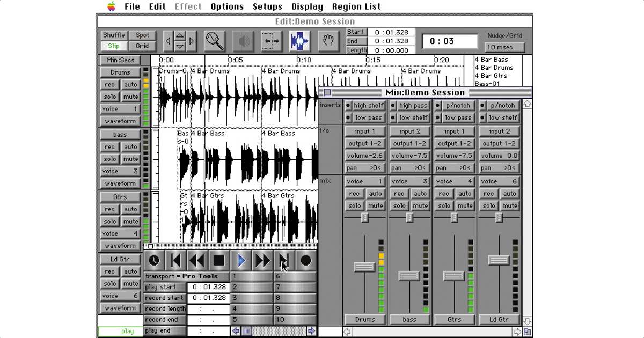
Task: Open the Min:Secs time scale selector
Action: (x=119, y=60)
